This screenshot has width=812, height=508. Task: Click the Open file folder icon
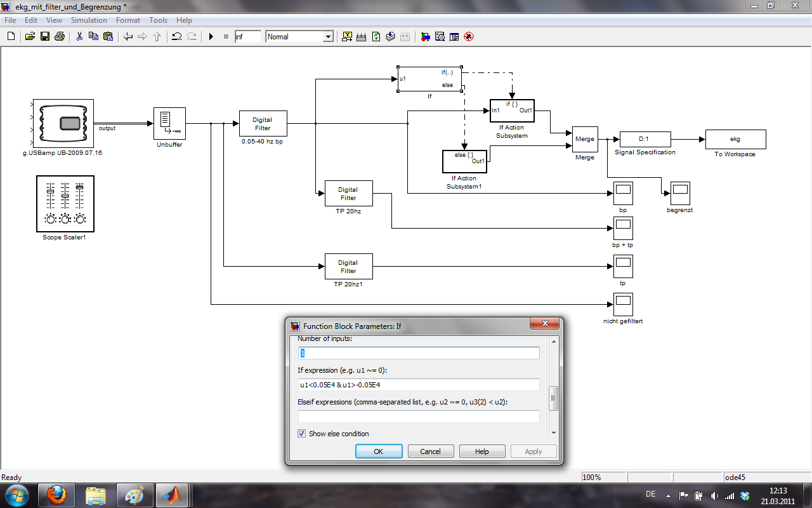(30, 37)
